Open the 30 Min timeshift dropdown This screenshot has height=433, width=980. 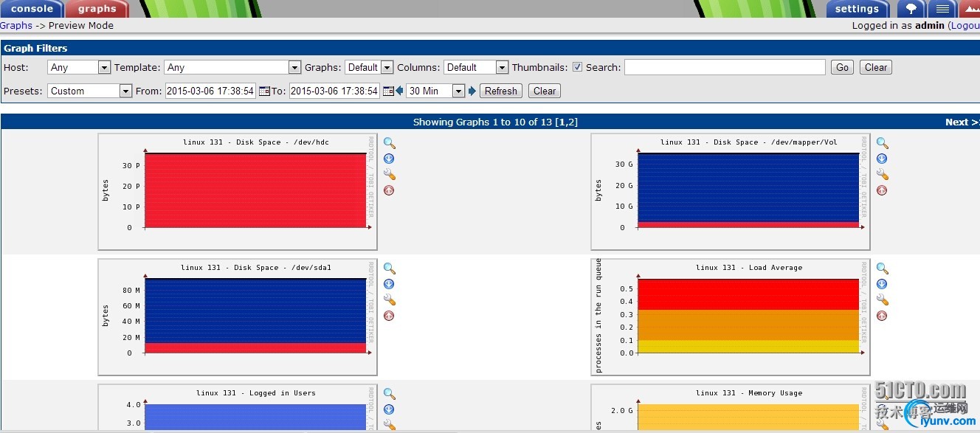[x=435, y=91]
